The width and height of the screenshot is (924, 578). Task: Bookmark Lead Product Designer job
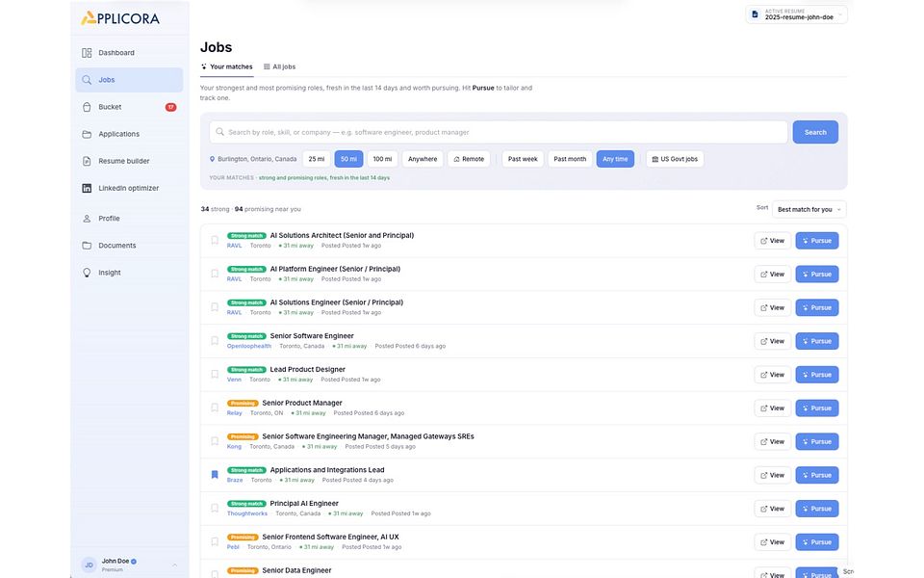215,375
